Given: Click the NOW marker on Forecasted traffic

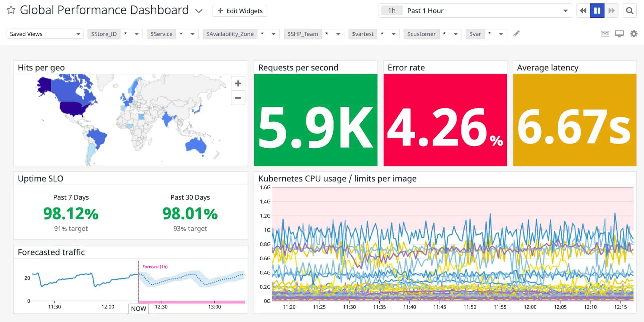Looking at the screenshot, I should tap(138, 309).
